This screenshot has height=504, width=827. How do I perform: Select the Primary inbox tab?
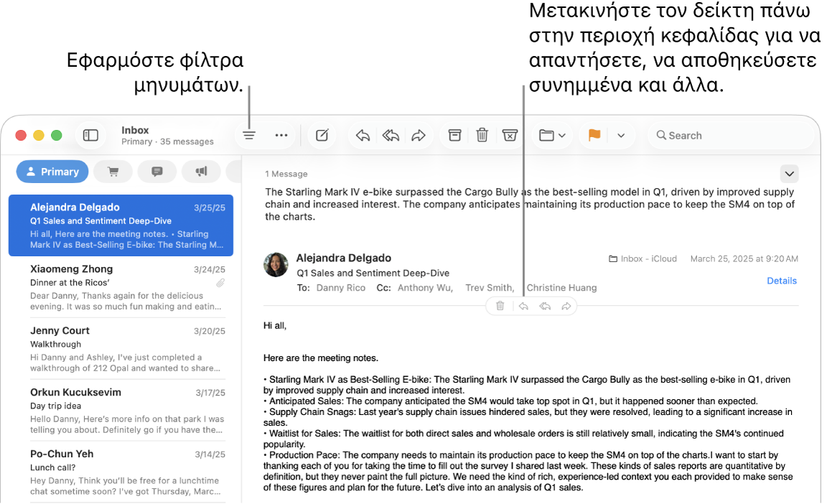click(52, 171)
